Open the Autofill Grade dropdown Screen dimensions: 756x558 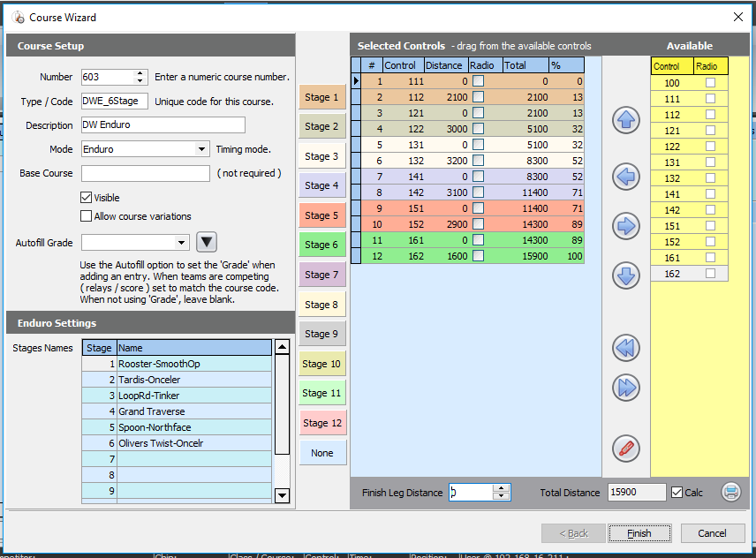point(181,243)
